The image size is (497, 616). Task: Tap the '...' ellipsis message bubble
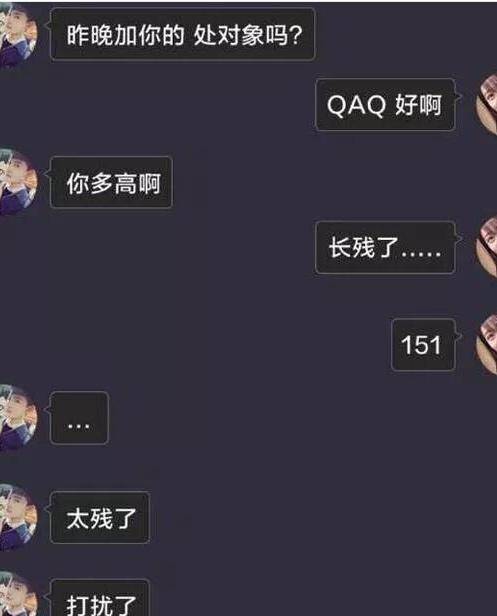[79, 418]
